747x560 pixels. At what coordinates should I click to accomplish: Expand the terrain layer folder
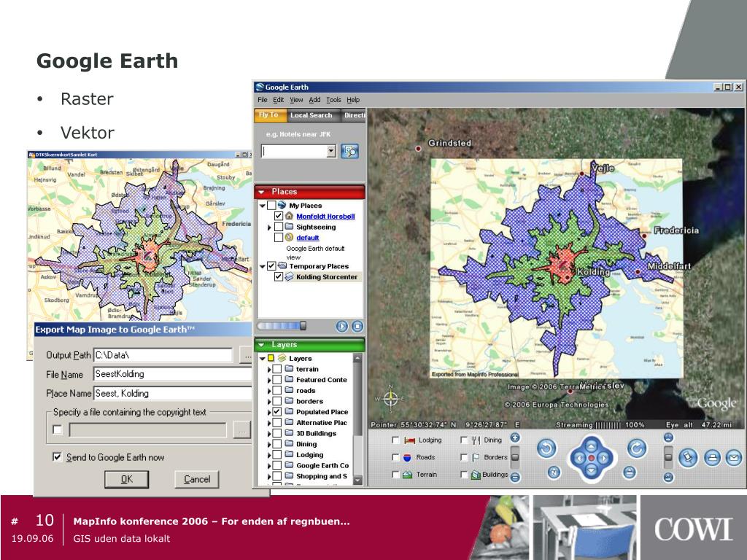269,369
